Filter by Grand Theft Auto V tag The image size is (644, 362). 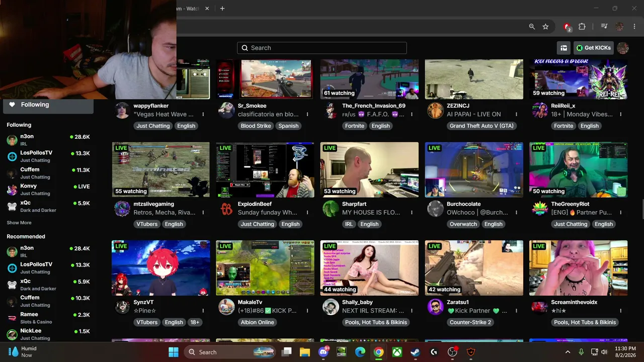481,126
